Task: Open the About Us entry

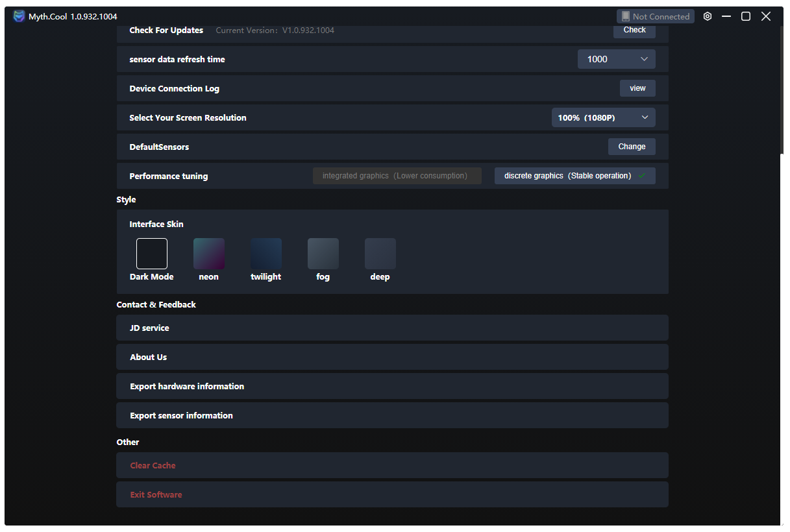Action: coord(392,357)
